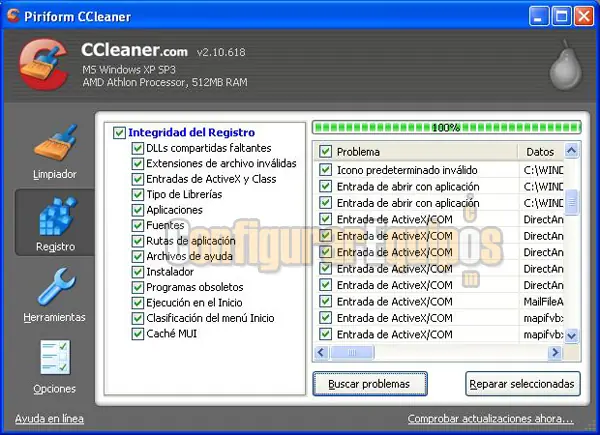This screenshot has height=435, width=600.
Task: Click the Piriform pear logo
Action: (566, 65)
